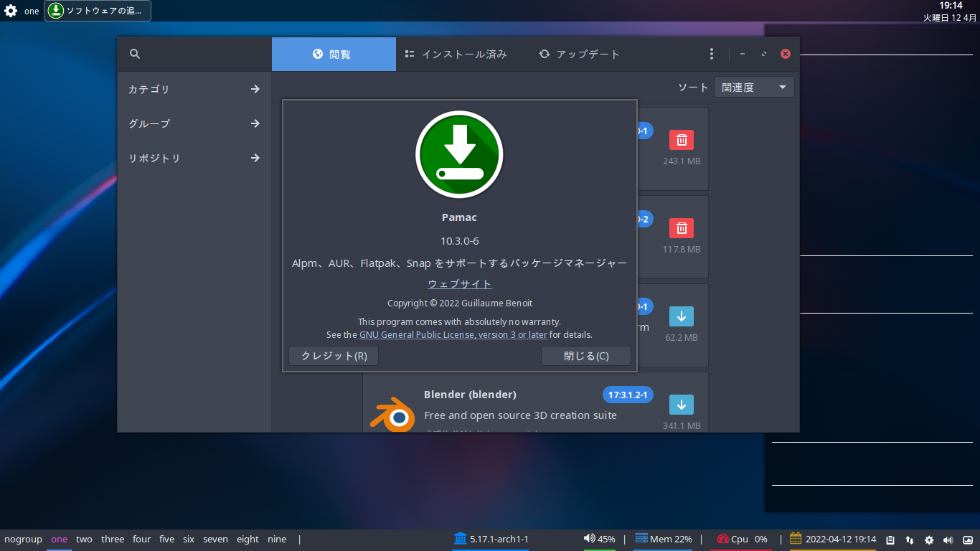The height and width of the screenshot is (551, 980).
Task: Click Free and open source 3D creation suite
Action: 520,415
